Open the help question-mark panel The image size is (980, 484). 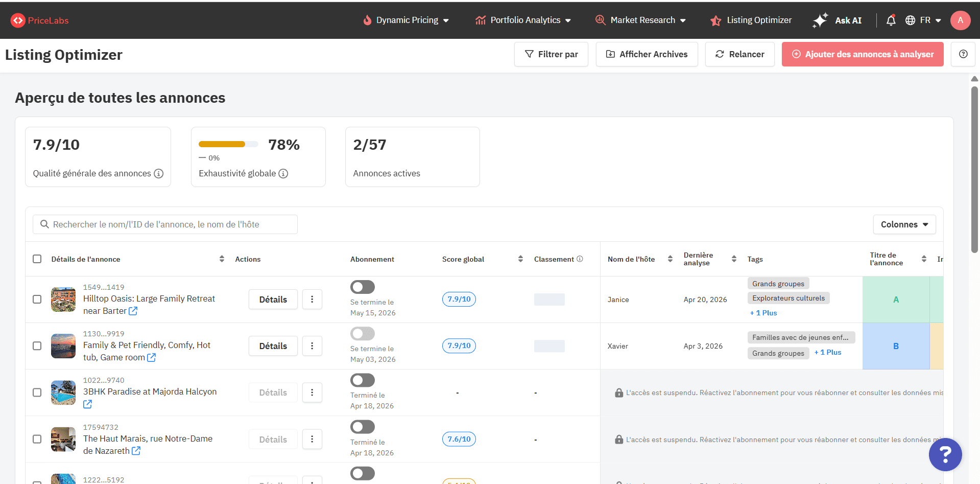(963, 54)
